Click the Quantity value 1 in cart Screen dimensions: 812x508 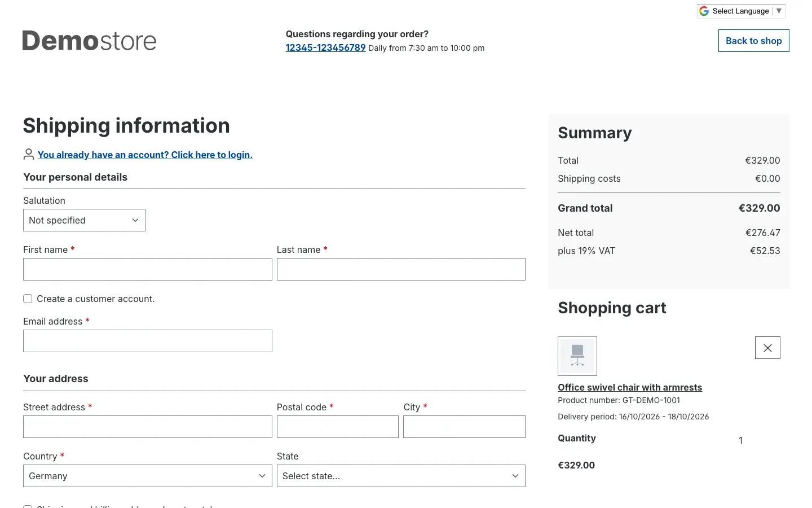point(740,440)
